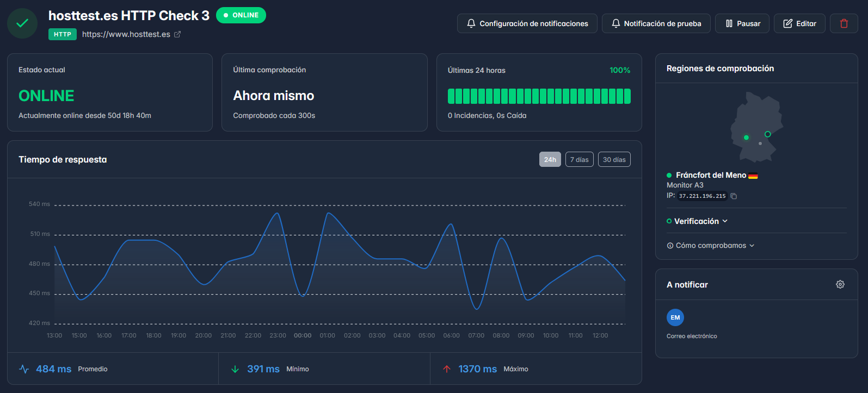Click the 0 Incidencias, 0s Caída text
The image size is (868, 393).
click(x=487, y=116)
